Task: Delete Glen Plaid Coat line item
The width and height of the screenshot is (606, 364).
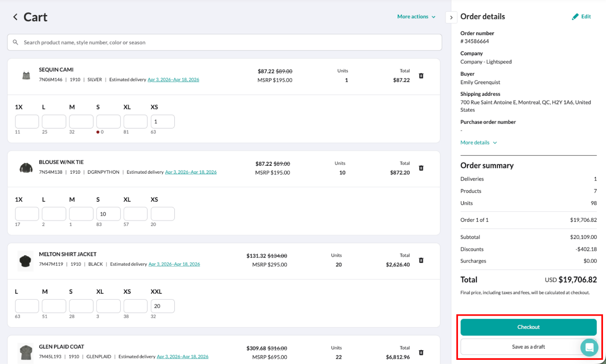Action: pyautogui.click(x=421, y=353)
